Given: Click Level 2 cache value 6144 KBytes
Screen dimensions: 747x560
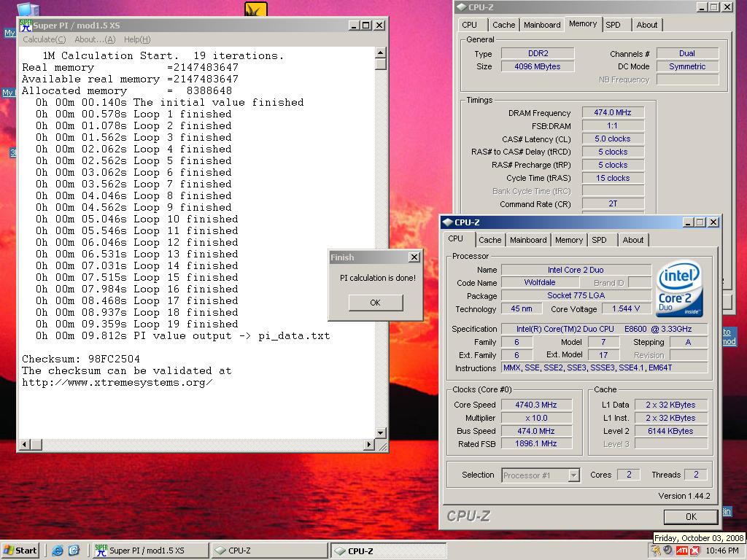Looking at the screenshot, I should pos(670,431).
